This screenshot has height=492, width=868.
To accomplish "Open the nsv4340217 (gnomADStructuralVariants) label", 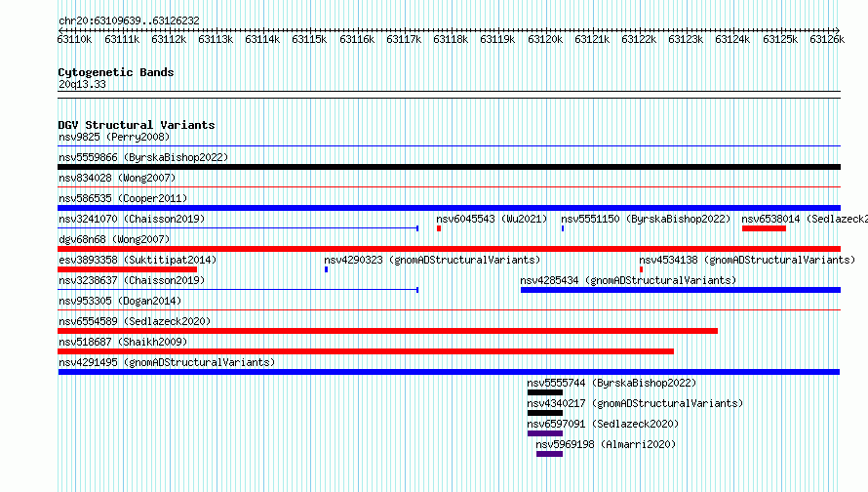I will 635,403.
